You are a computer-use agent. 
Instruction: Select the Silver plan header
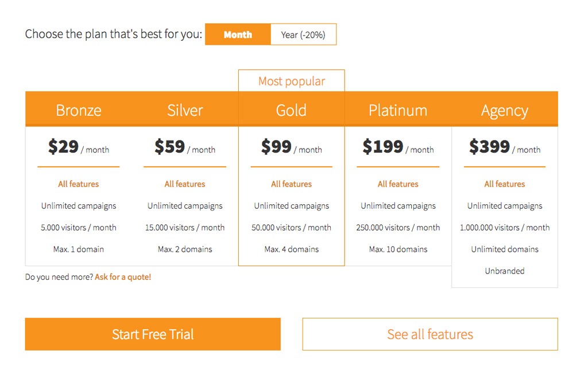point(185,110)
